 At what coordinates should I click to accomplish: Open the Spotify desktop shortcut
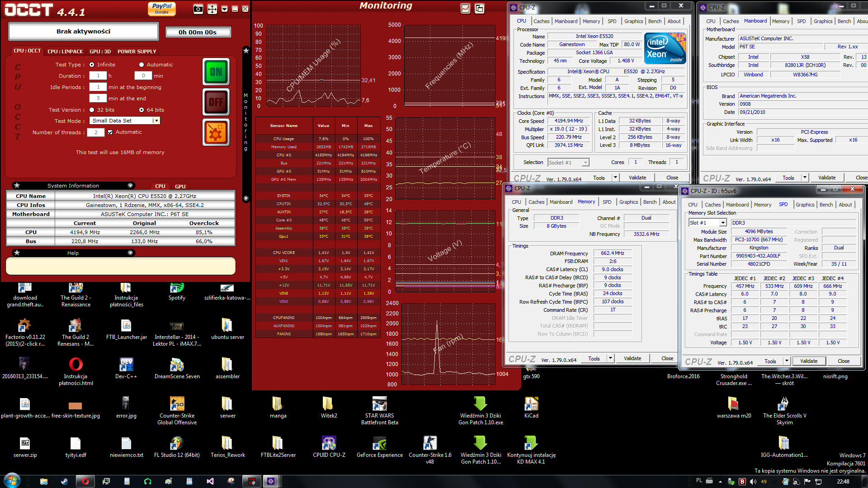(x=177, y=292)
